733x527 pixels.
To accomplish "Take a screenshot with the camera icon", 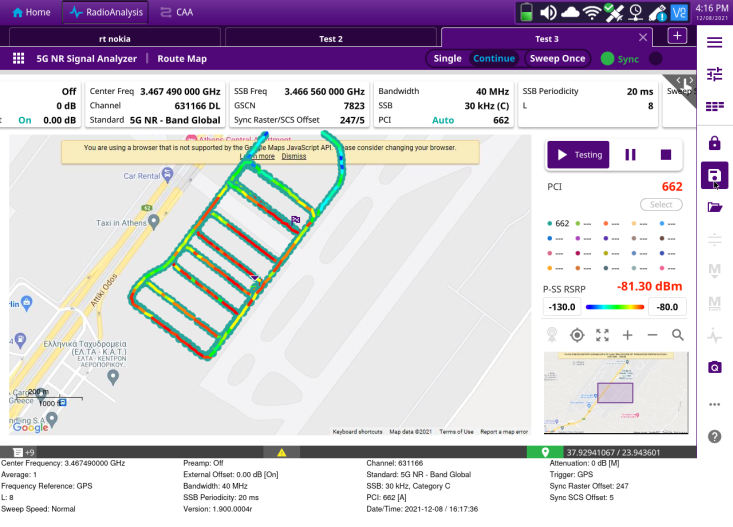I will [714, 367].
